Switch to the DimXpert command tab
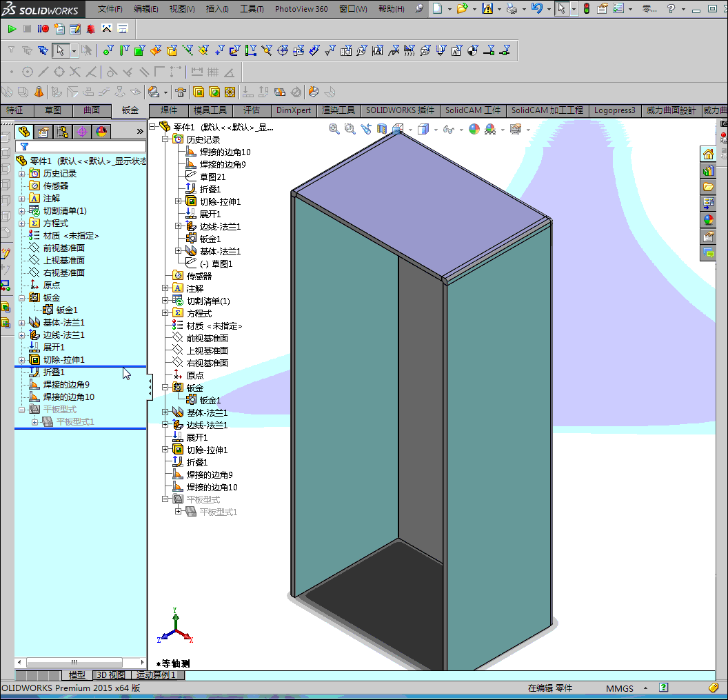Image resolution: width=728 pixels, height=700 pixels. coord(294,110)
